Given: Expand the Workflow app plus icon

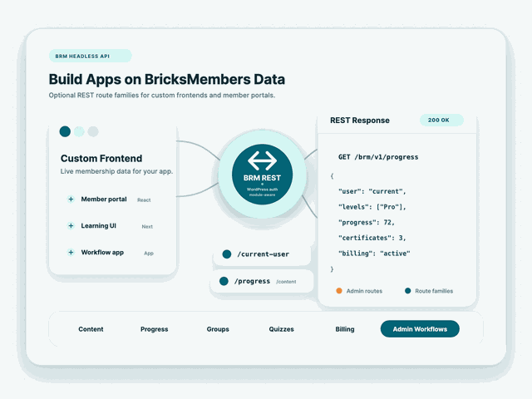Looking at the screenshot, I should click(x=71, y=253).
